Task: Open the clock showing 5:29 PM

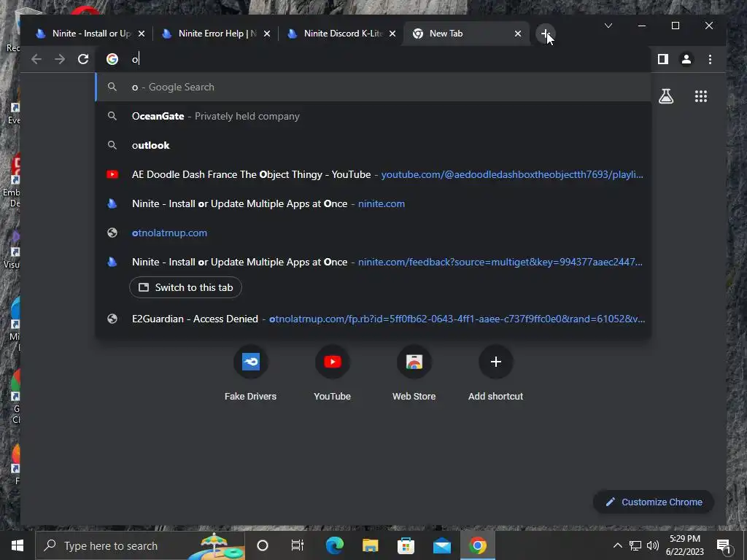Action: 684,545
